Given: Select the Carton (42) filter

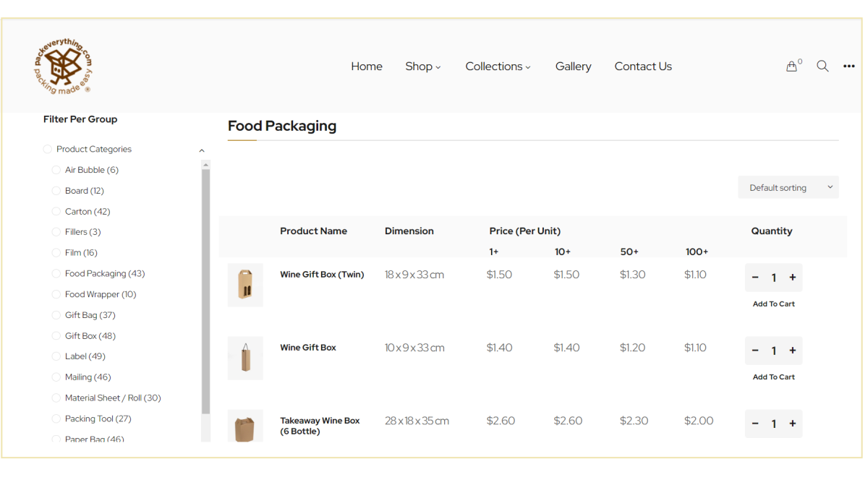Looking at the screenshot, I should pyautogui.click(x=56, y=212).
